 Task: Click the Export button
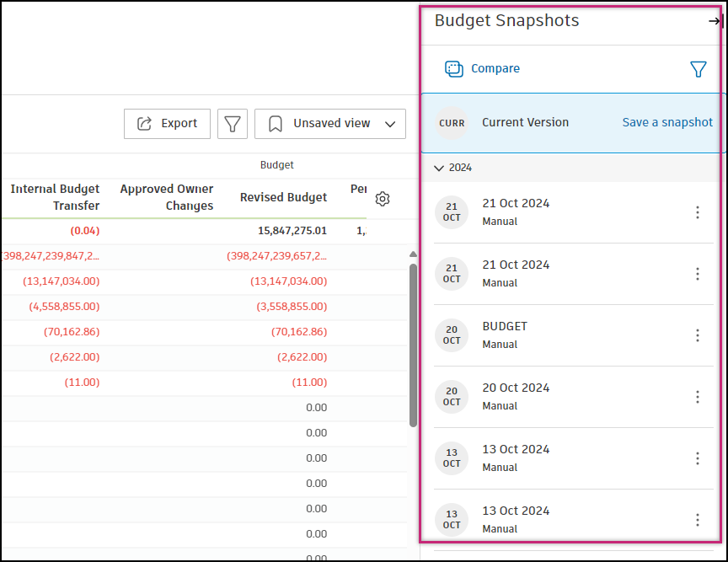pyautogui.click(x=167, y=124)
